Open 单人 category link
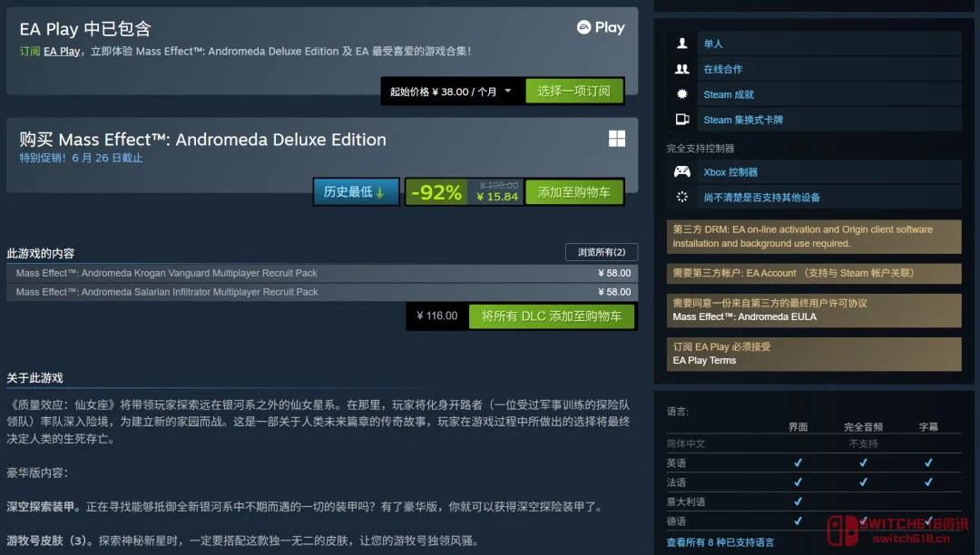 713,44
